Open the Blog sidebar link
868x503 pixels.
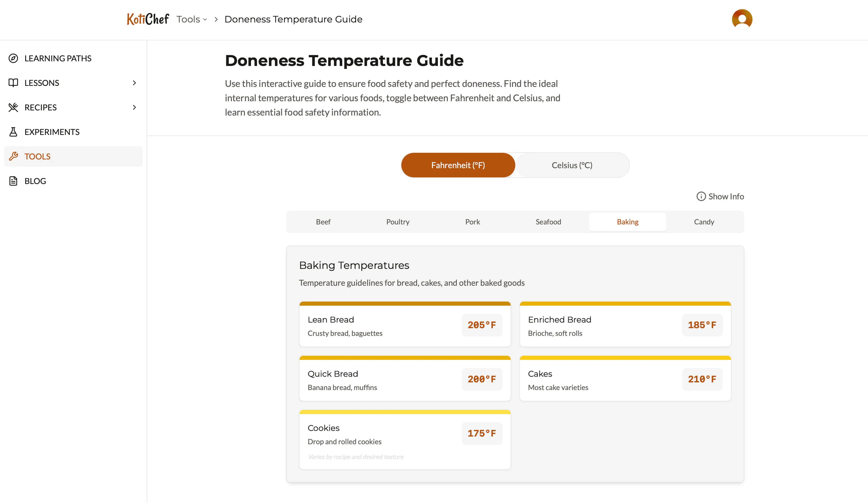[73, 181]
